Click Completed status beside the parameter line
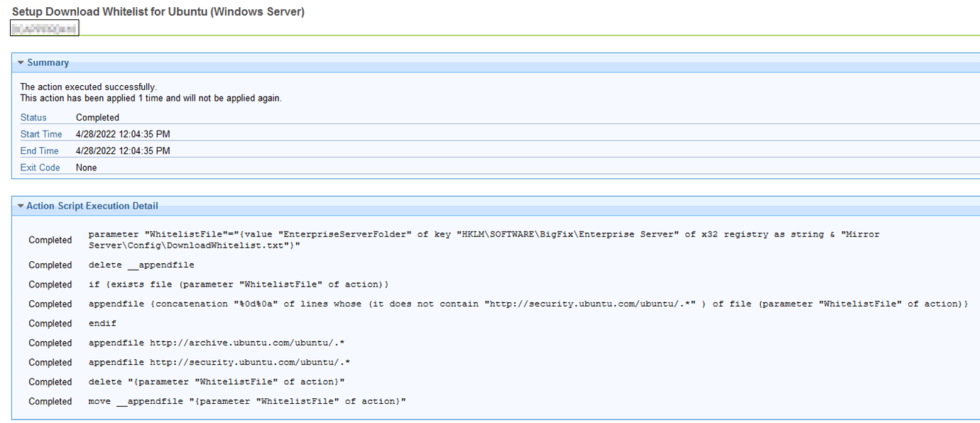Viewport: 980px width, 423px height. pyautogui.click(x=50, y=241)
